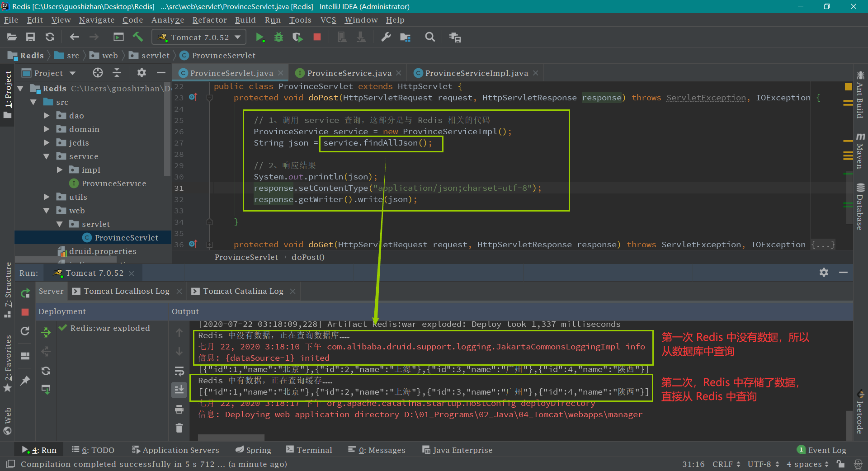Switch to the ProvinceServiceImpl.java tab
Viewport: 868px width, 471px height.
pos(476,73)
